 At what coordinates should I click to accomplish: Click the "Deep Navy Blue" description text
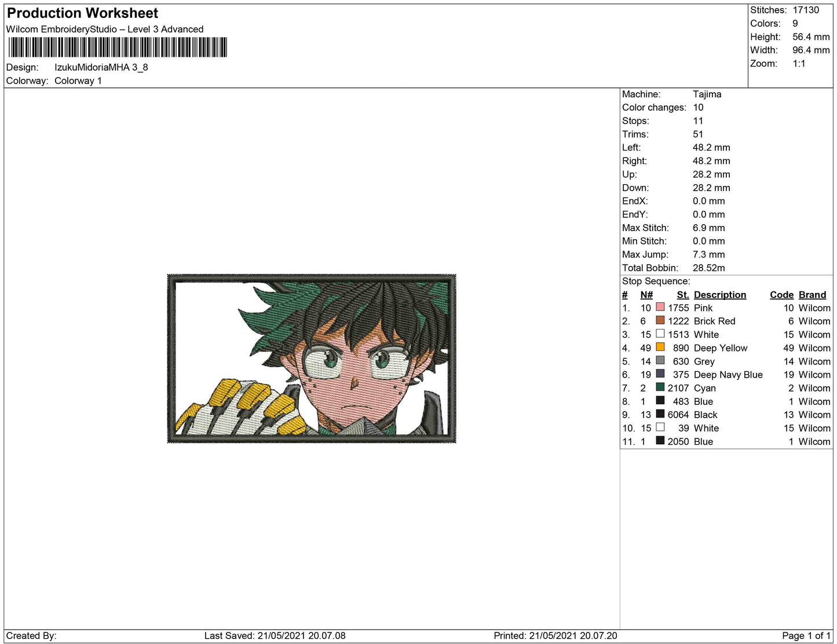pyautogui.click(x=728, y=374)
